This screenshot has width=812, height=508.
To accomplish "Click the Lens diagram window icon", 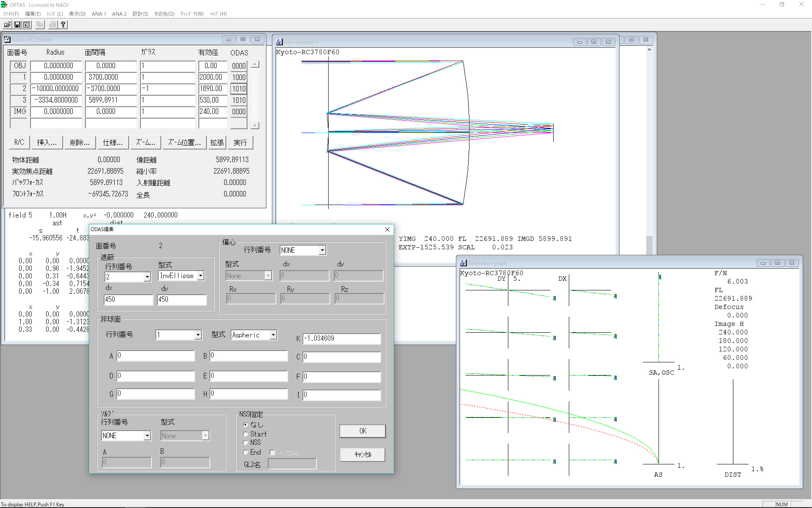I will pyautogui.click(x=280, y=42).
